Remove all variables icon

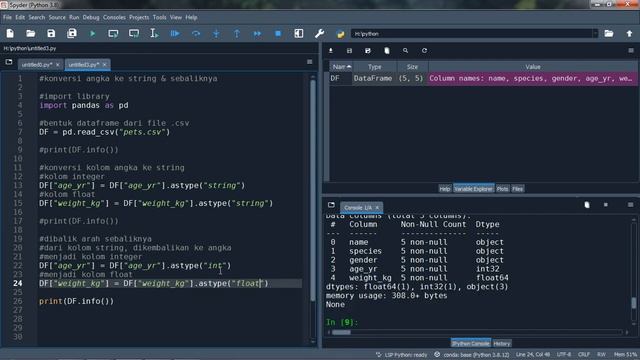click(x=387, y=51)
